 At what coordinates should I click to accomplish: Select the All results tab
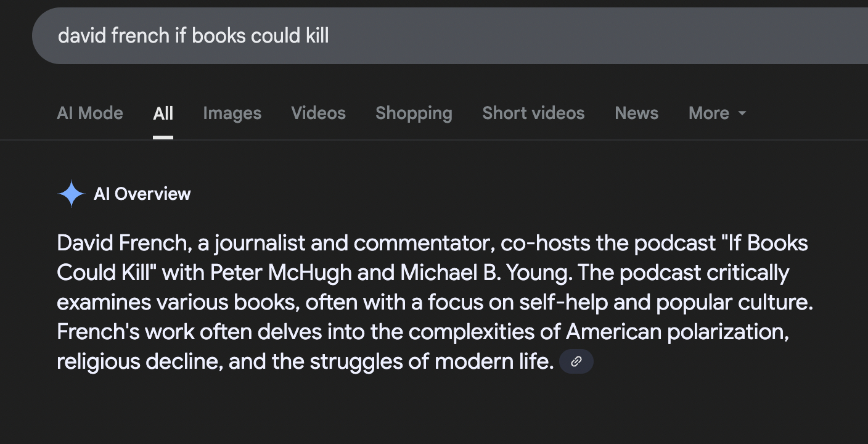click(163, 113)
